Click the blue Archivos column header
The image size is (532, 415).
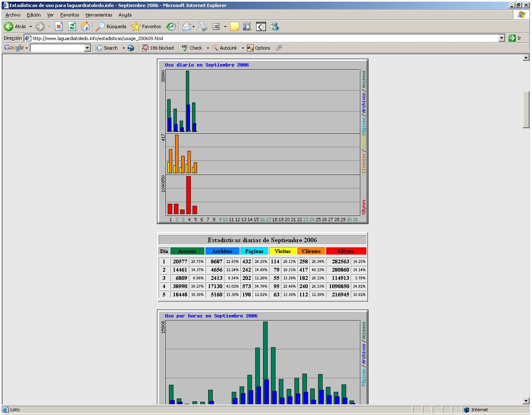coord(222,251)
